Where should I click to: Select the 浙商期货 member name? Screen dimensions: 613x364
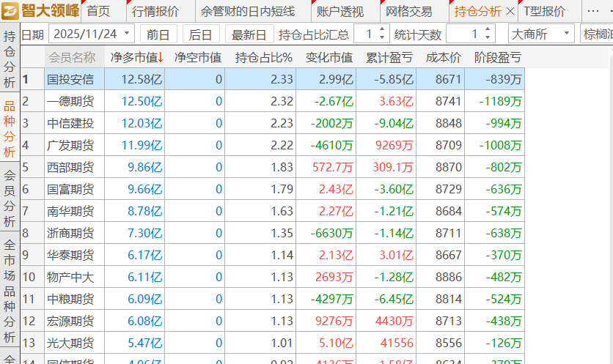coord(70,233)
